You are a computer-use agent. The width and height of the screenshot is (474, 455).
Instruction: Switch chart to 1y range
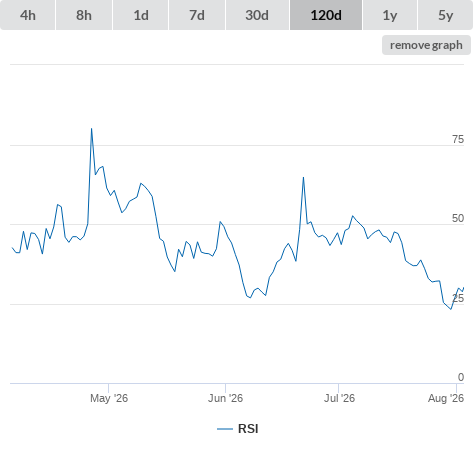coord(390,15)
